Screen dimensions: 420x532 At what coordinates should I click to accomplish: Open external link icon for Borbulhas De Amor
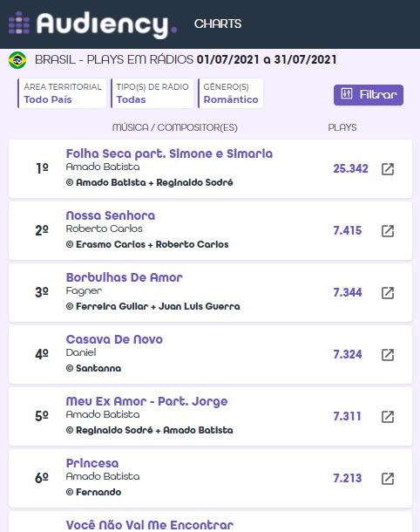(388, 293)
